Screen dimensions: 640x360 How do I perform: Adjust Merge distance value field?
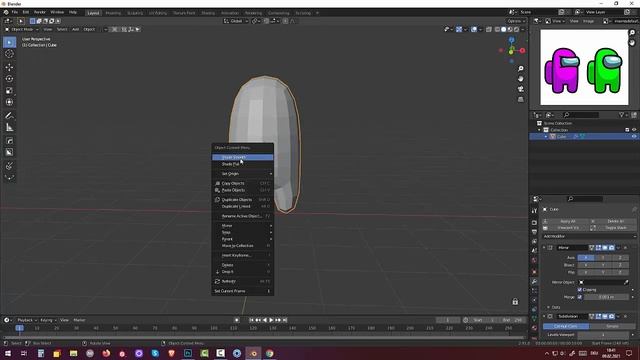click(606, 297)
